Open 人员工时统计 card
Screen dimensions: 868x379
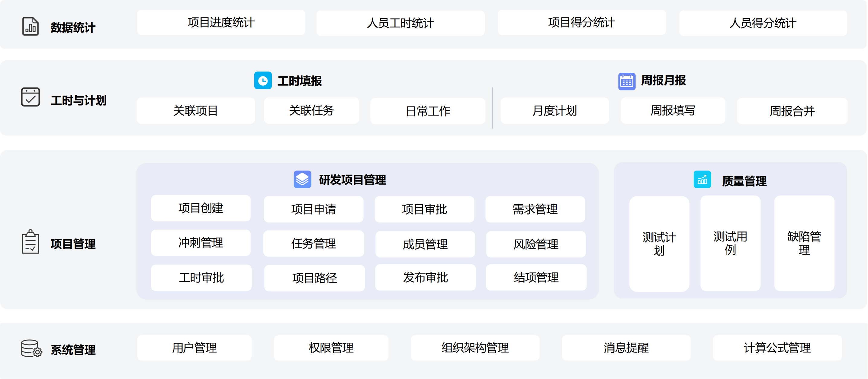(400, 23)
